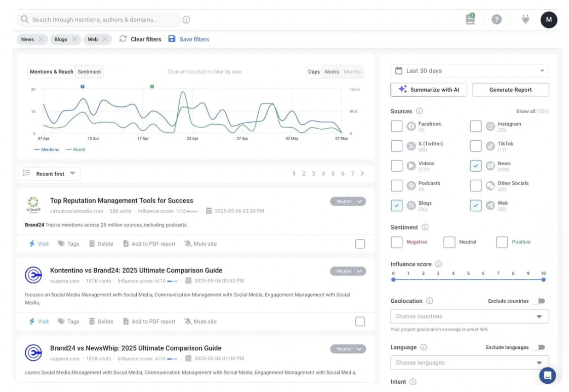The image size is (569, 392).
Task: Click Save filters
Action: pos(189,39)
